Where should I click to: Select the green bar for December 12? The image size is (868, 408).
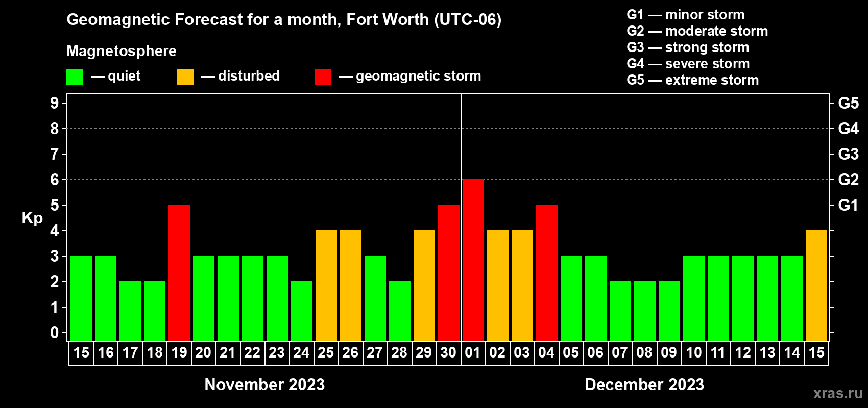(x=743, y=298)
